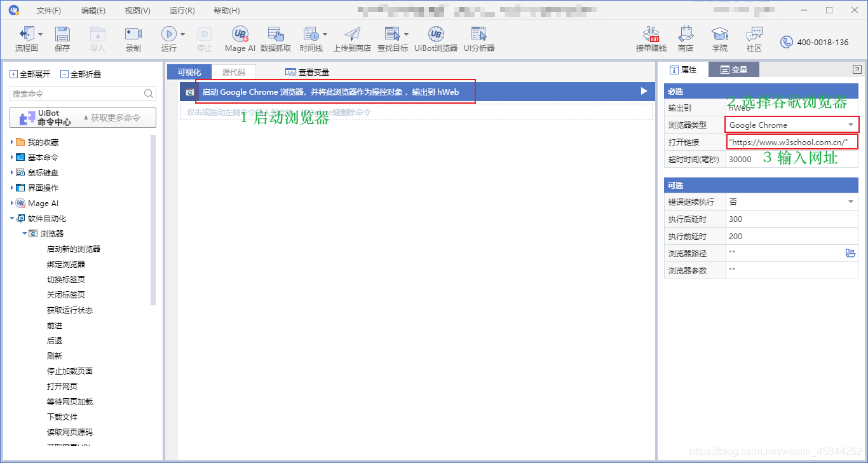Click the phone number 400-0018-136 icon

point(787,42)
